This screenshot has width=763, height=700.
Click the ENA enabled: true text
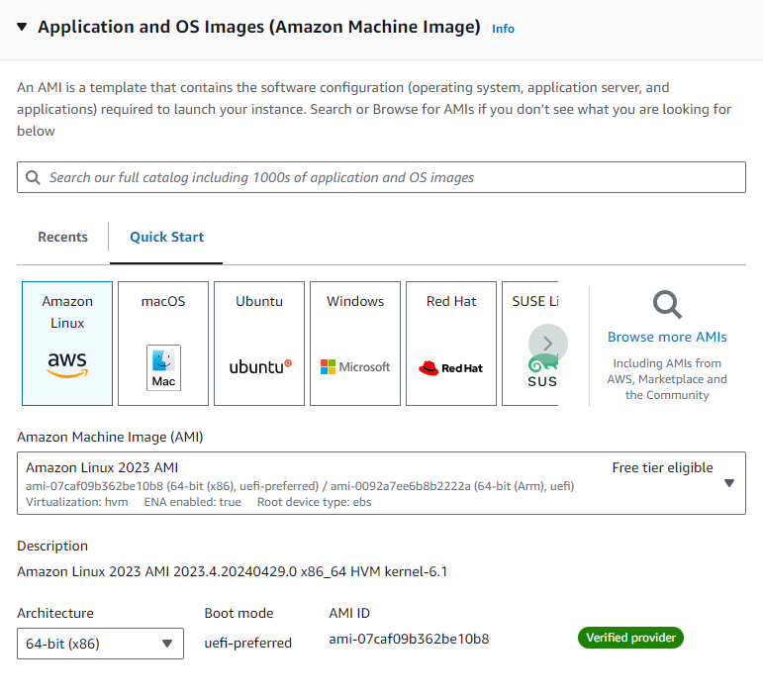(x=192, y=502)
